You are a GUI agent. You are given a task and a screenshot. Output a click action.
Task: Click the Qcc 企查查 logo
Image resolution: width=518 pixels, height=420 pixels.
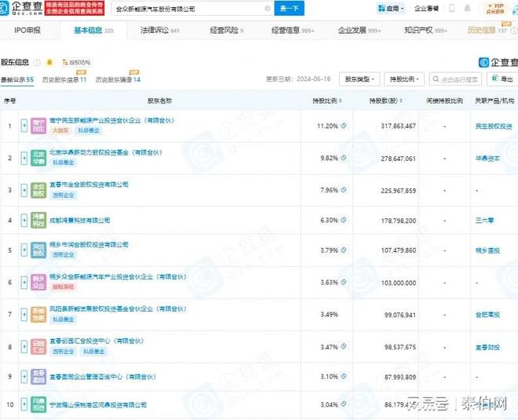21,9
